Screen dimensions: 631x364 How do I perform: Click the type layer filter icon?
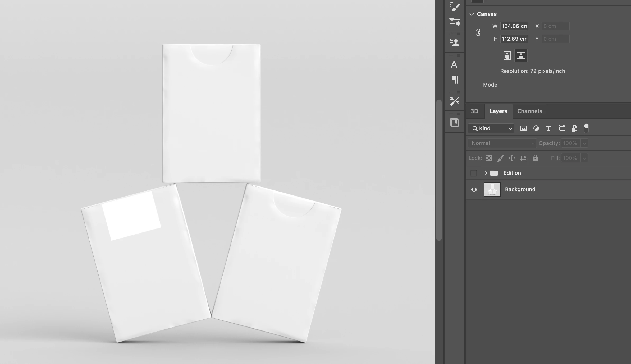point(549,129)
